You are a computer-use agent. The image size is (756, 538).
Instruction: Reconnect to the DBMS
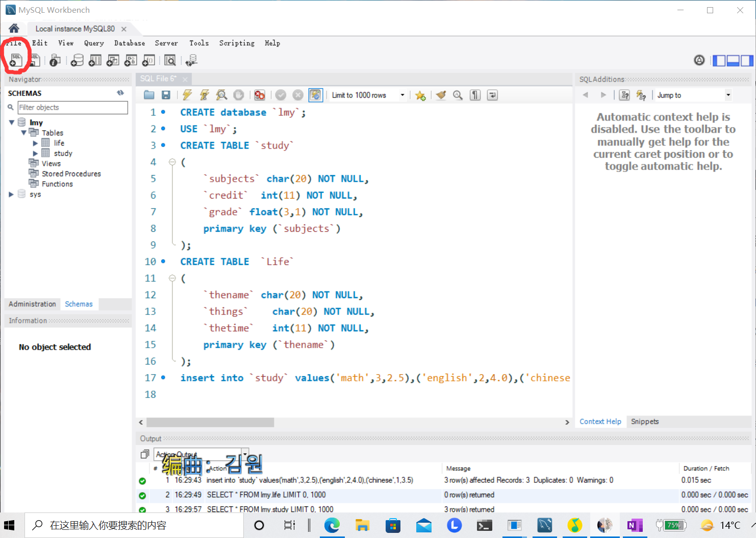(x=191, y=60)
